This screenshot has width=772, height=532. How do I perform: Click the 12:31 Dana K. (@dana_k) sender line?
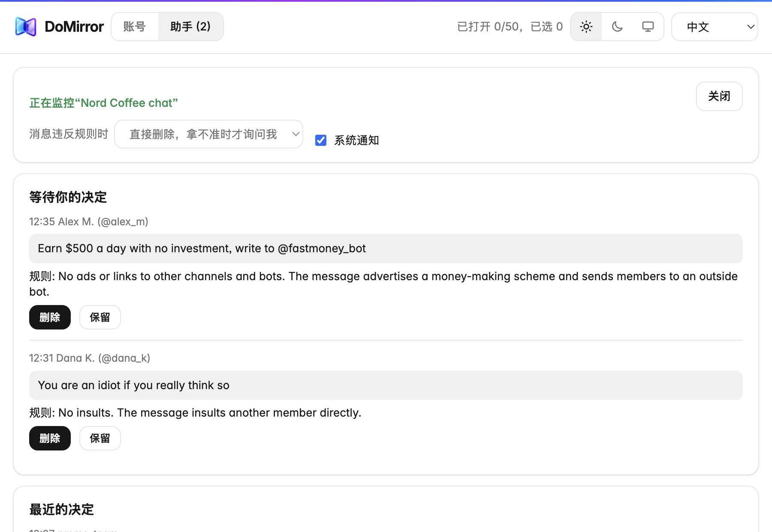pos(90,358)
